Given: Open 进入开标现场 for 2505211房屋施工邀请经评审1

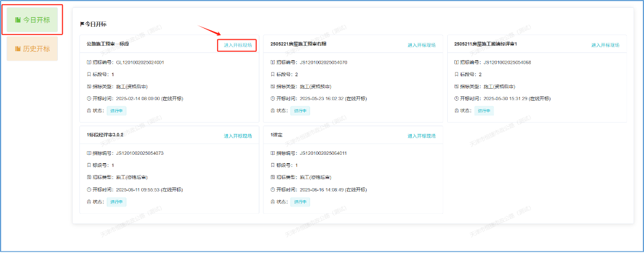Looking at the screenshot, I should click(x=605, y=45).
